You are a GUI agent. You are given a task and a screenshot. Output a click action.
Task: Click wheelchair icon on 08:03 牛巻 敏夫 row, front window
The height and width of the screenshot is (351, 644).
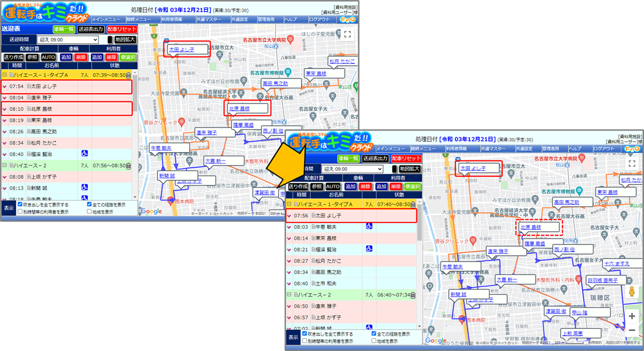[x=369, y=226]
